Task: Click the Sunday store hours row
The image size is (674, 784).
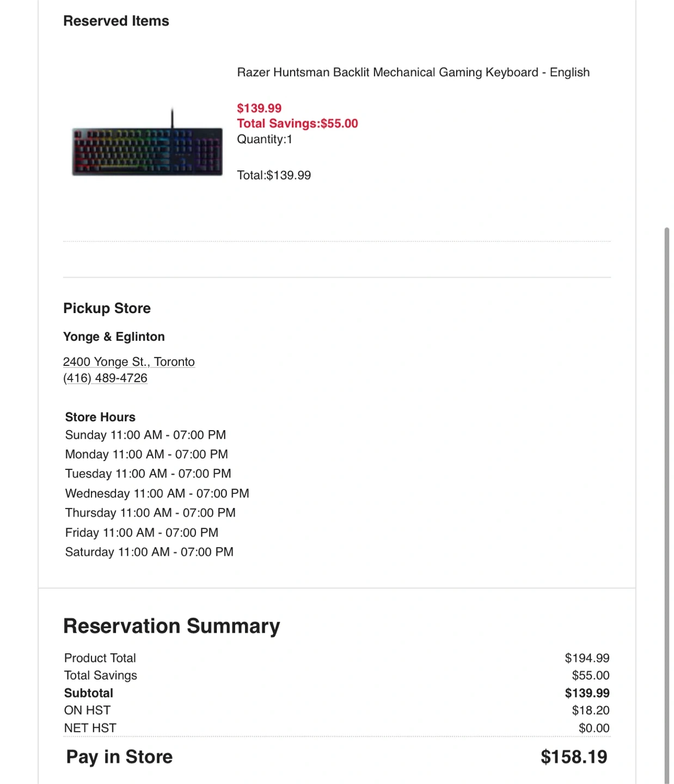Action: pos(145,435)
